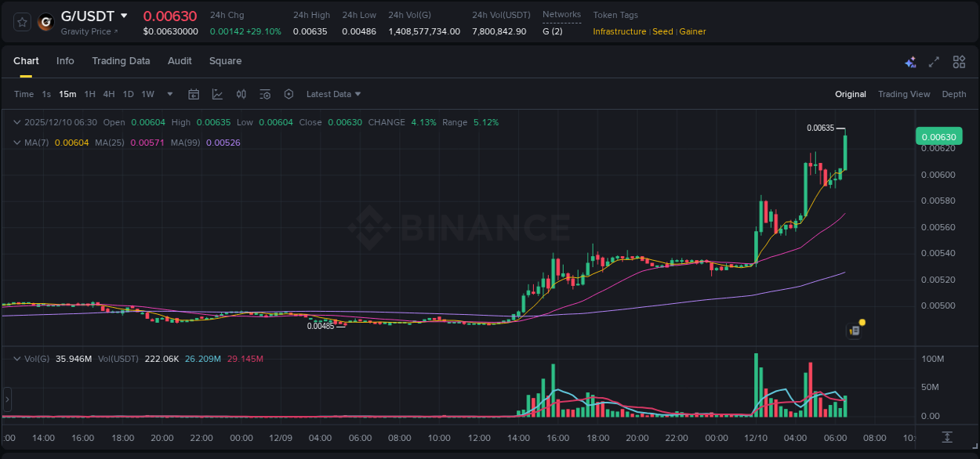980x459 pixels.
Task: Toggle the favorite star for G/USDT
Action: coord(21,22)
